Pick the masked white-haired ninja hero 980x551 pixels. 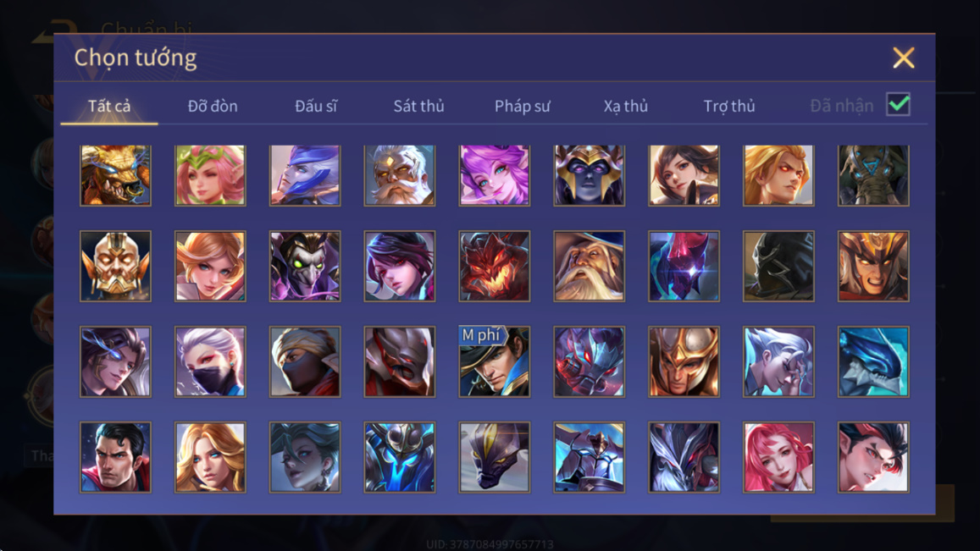pyautogui.click(x=210, y=361)
